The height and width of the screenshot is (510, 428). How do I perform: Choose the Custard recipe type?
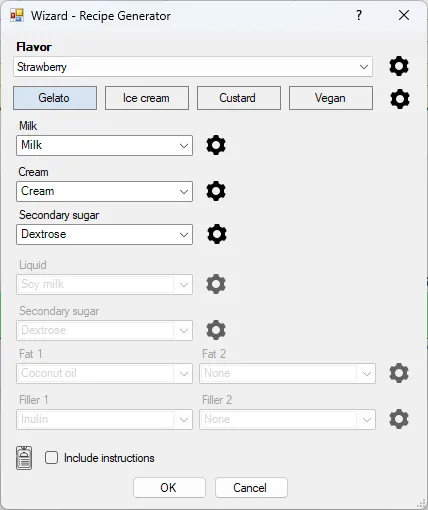click(x=239, y=98)
